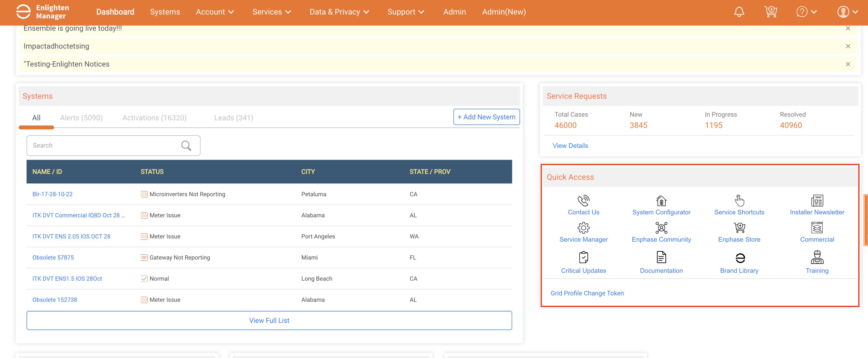The image size is (868, 358).
Task: Open system Obsolete 57875
Action: (53, 257)
